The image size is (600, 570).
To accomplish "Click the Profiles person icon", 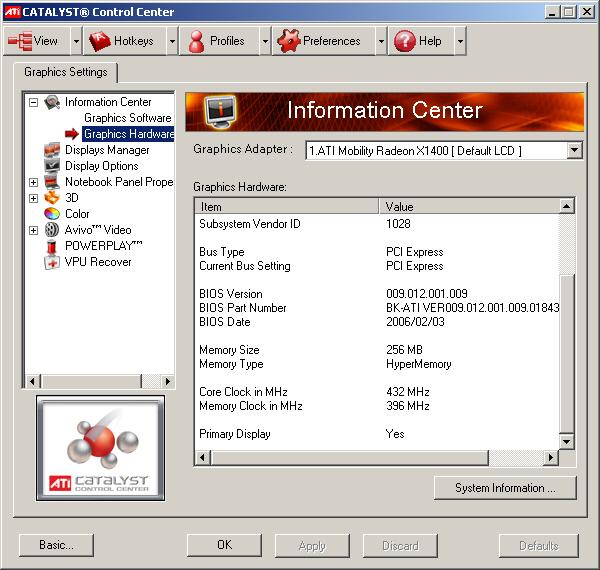I will point(196,41).
